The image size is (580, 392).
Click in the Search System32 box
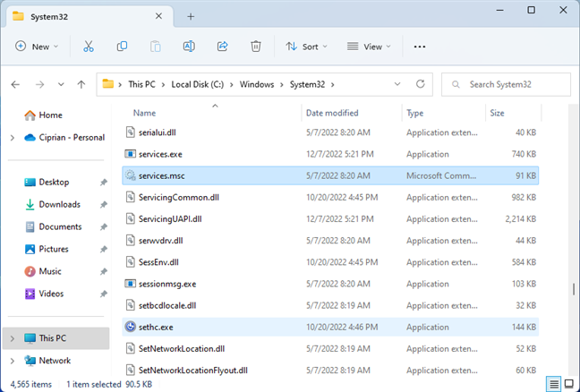(x=506, y=85)
